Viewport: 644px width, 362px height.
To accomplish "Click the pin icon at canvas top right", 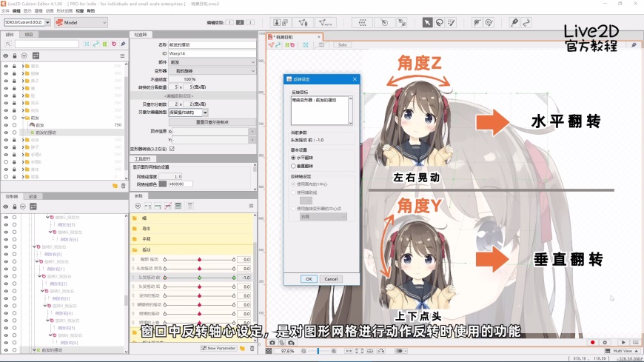I will 634,45.
